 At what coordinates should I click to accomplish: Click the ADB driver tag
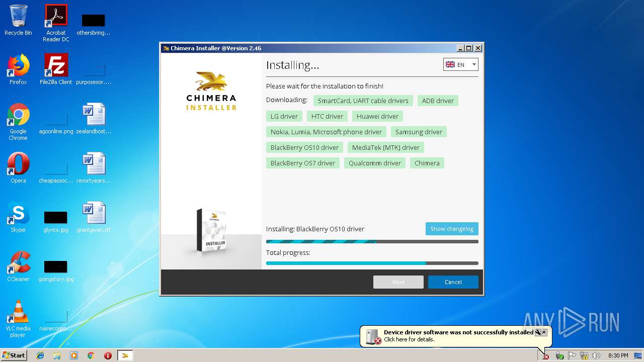pyautogui.click(x=438, y=101)
